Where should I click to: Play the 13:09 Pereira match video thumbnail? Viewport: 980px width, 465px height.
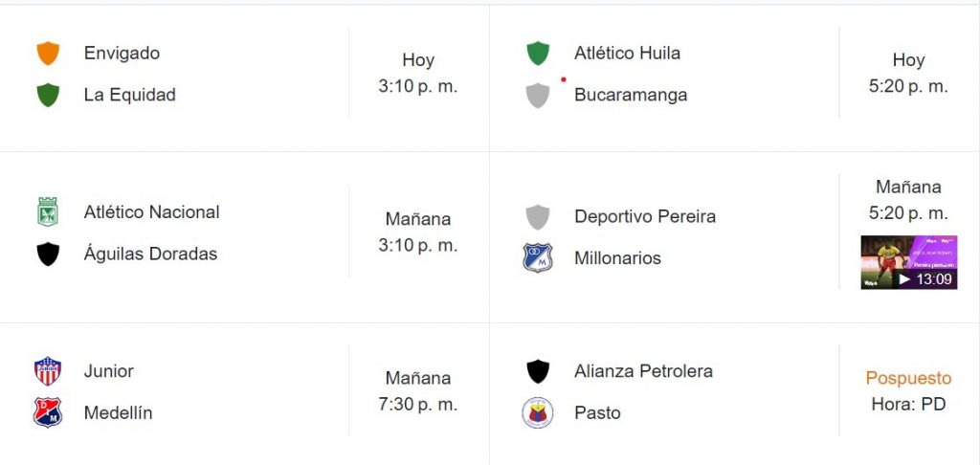[909, 262]
